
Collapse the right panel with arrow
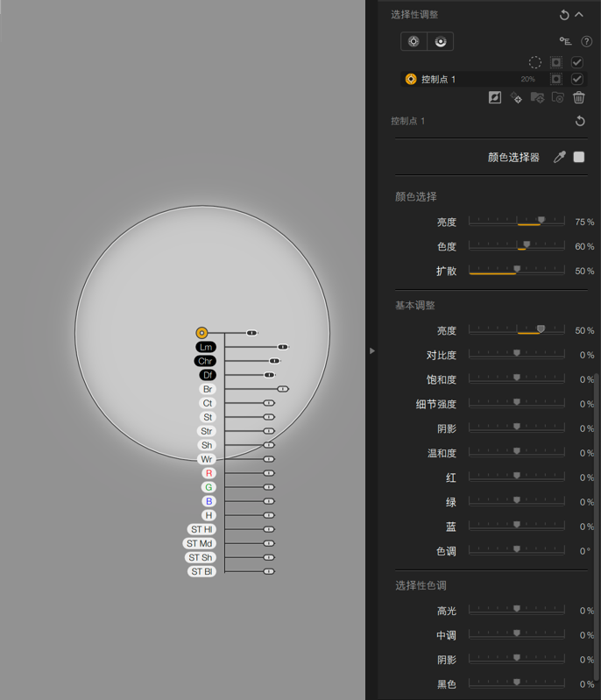372,351
